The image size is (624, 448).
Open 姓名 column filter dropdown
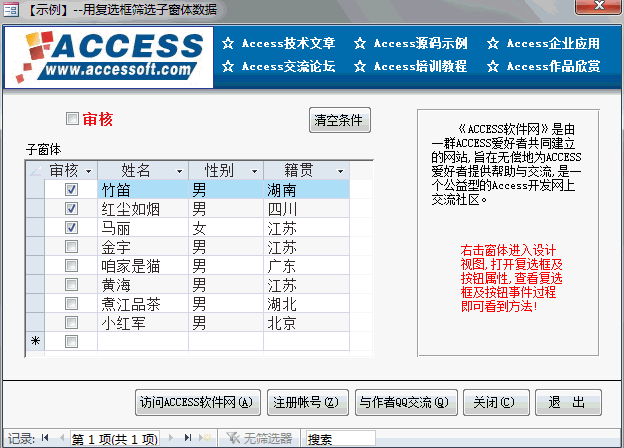179,171
